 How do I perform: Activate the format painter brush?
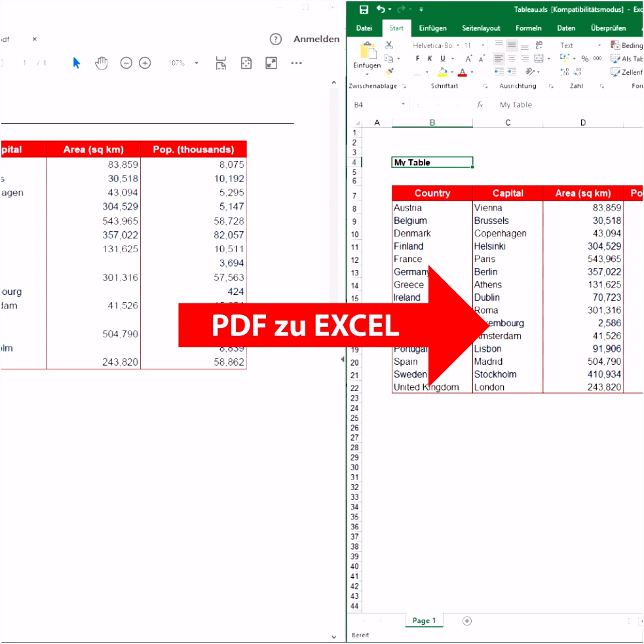389,71
